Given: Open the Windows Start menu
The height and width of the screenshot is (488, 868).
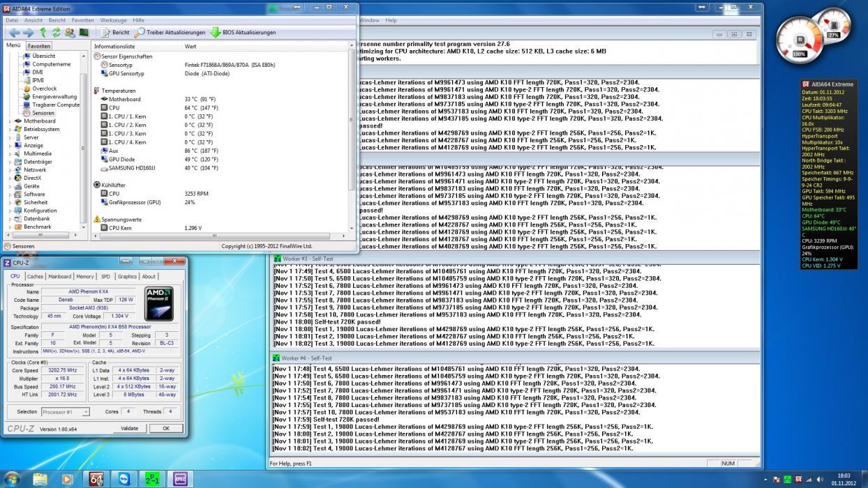Looking at the screenshot, I should click(12, 479).
